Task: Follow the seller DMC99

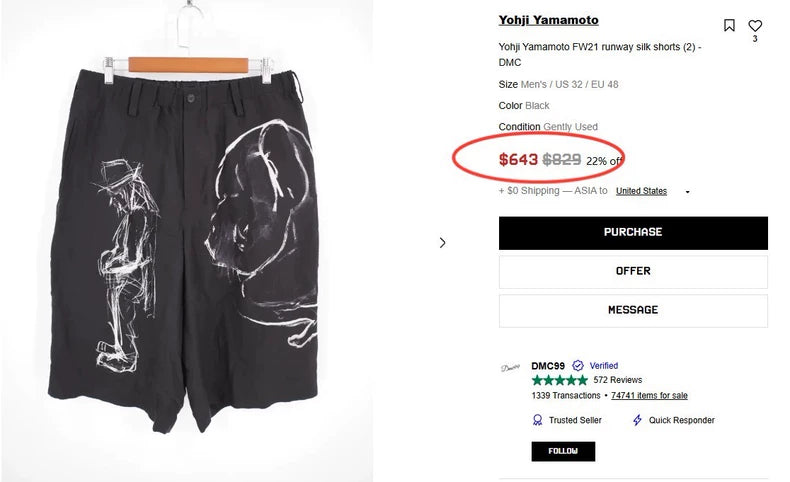Action: (x=563, y=451)
